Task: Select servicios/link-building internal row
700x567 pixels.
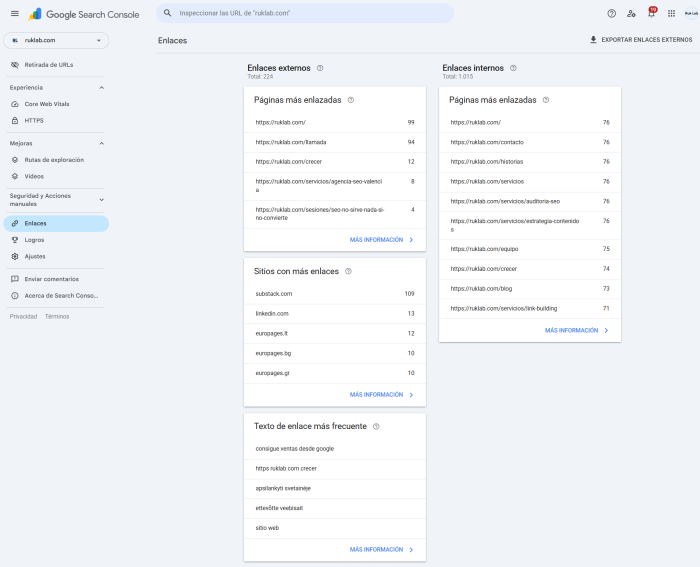Action: coord(530,309)
